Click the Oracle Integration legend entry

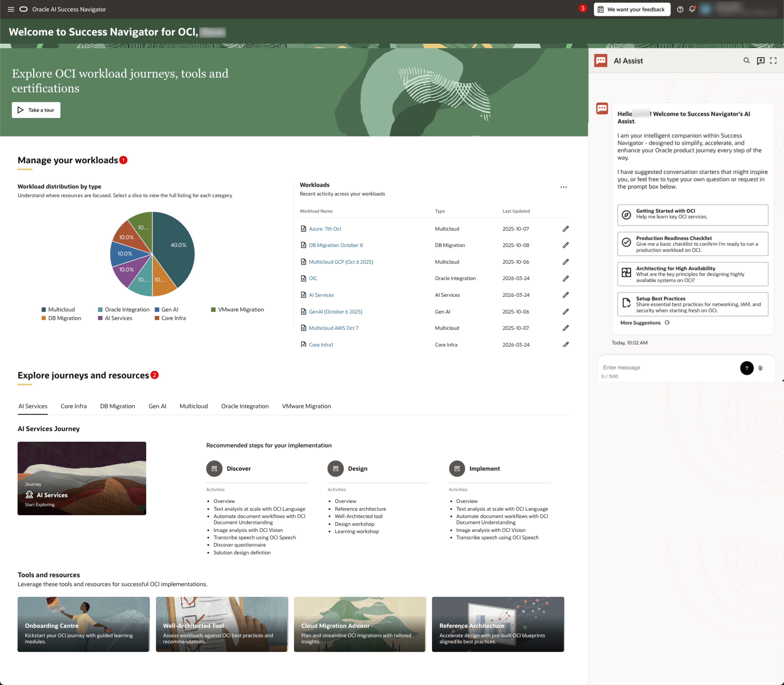pos(124,310)
